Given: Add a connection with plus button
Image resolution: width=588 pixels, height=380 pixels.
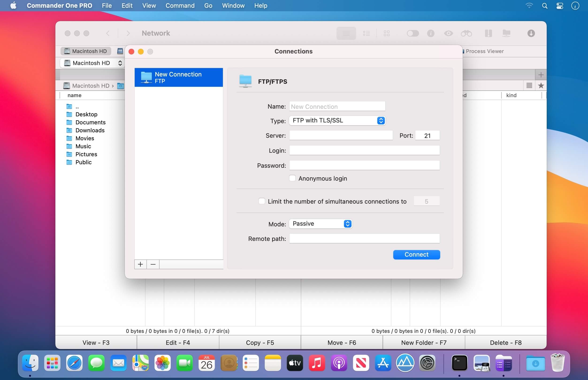Looking at the screenshot, I should (140, 264).
